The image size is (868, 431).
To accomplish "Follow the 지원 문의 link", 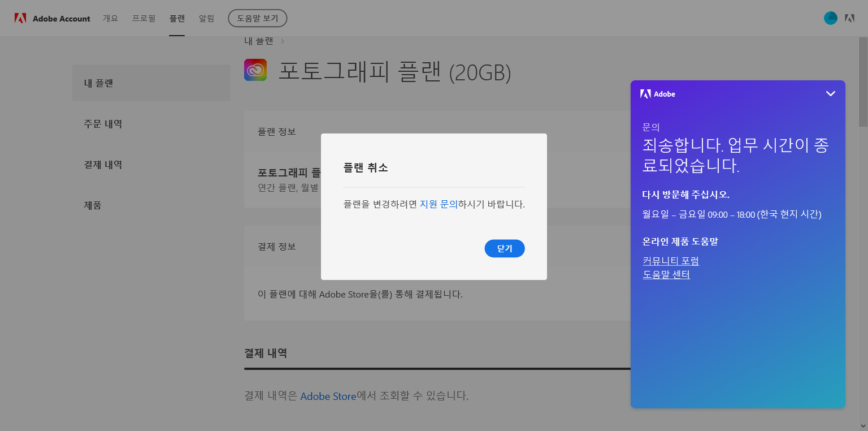I will 438,204.
